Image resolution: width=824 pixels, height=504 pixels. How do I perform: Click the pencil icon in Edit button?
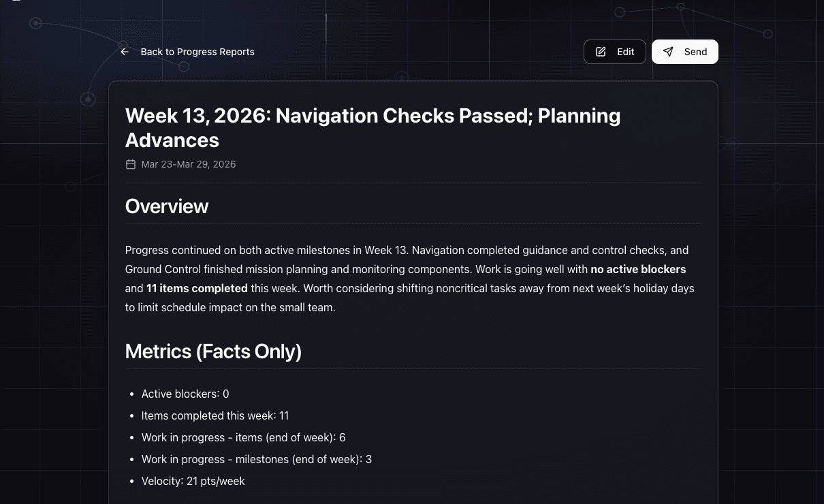tap(601, 52)
